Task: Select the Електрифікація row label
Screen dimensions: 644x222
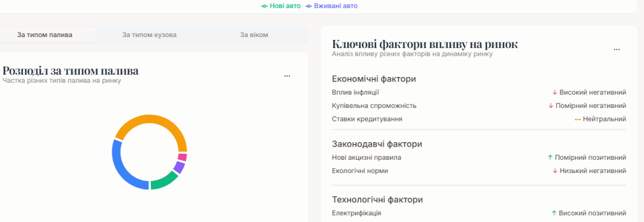Action: (x=356, y=213)
